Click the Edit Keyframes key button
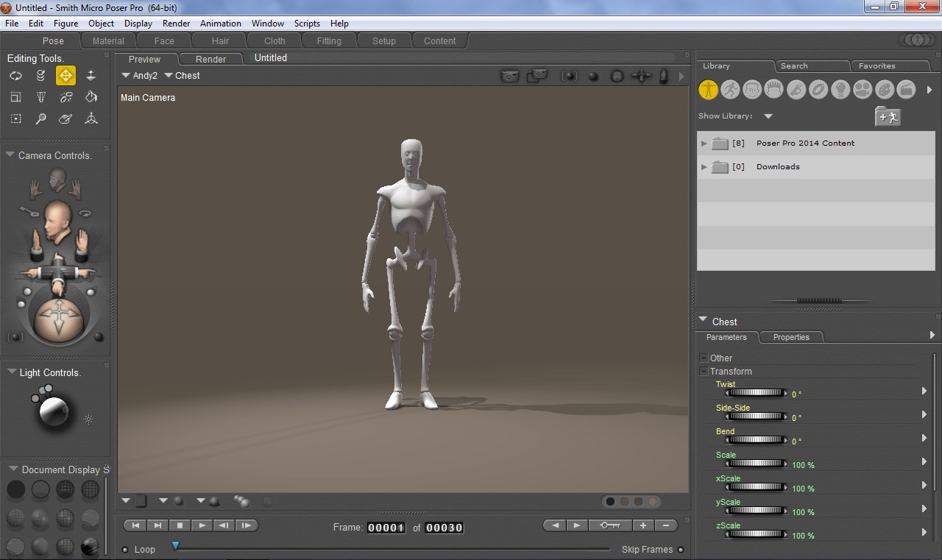 click(x=611, y=525)
